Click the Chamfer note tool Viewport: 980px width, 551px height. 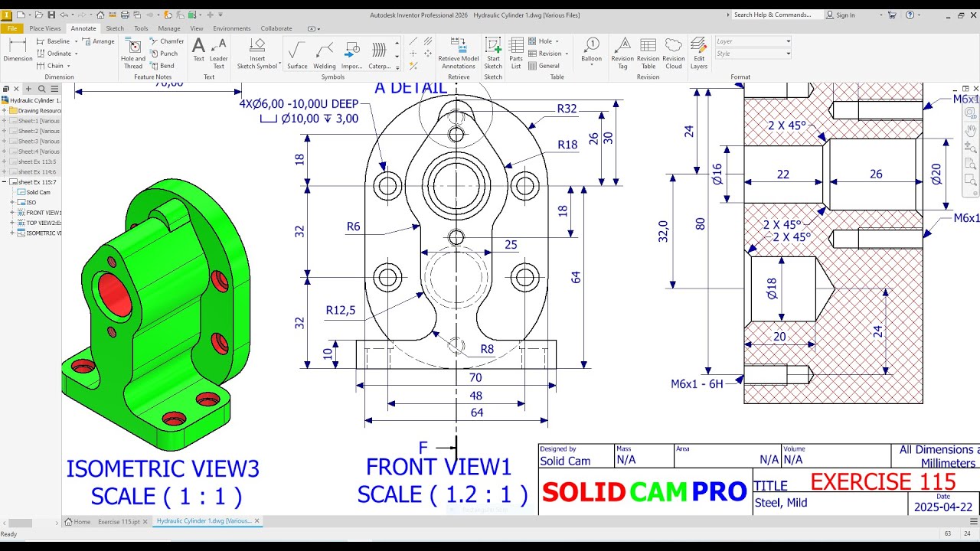coord(166,41)
